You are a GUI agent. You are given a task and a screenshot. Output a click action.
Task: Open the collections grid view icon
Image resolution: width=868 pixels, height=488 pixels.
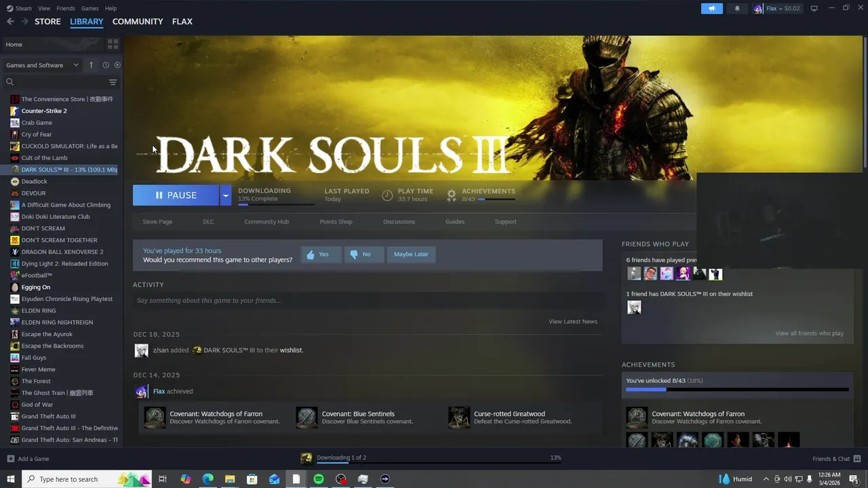tap(113, 44)
